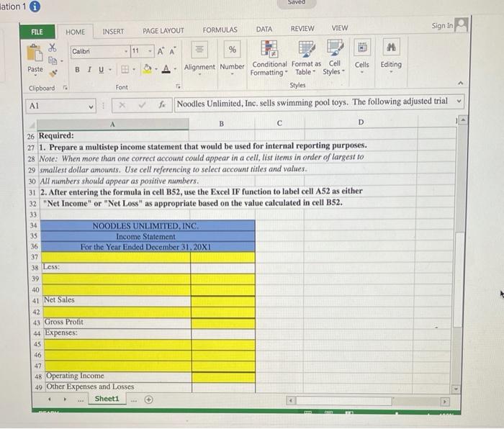The width and height of the screenshot is (504, 429).
Task: Click the vertical scrollbar thumb
Action: tap(459, 279)
